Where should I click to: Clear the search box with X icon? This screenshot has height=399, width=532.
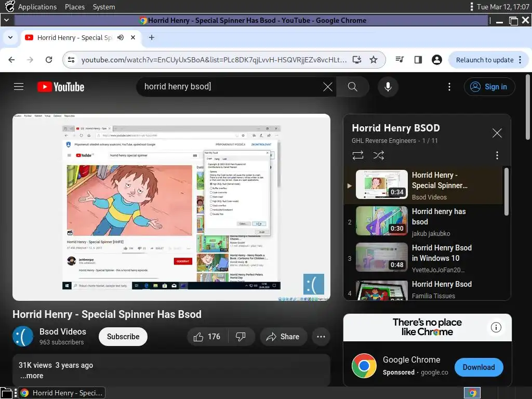coord(328,87)
